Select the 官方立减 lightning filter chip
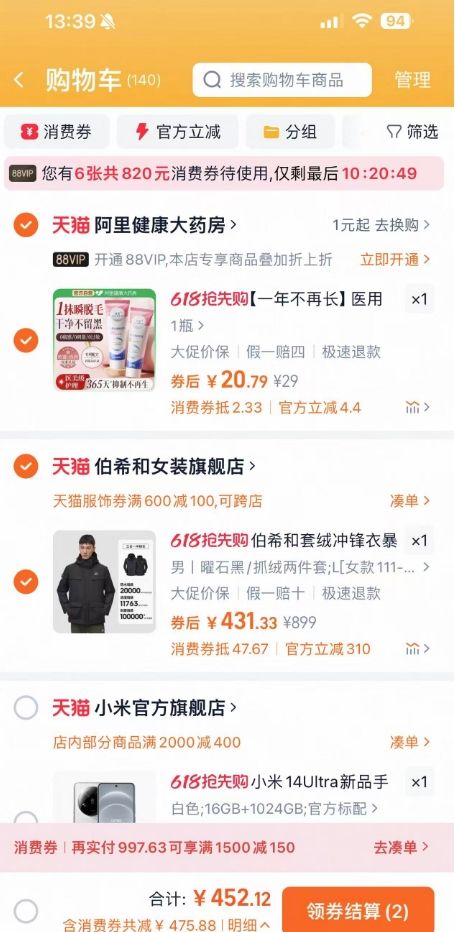Screen dimensions: 455x932 coord(177,132)
